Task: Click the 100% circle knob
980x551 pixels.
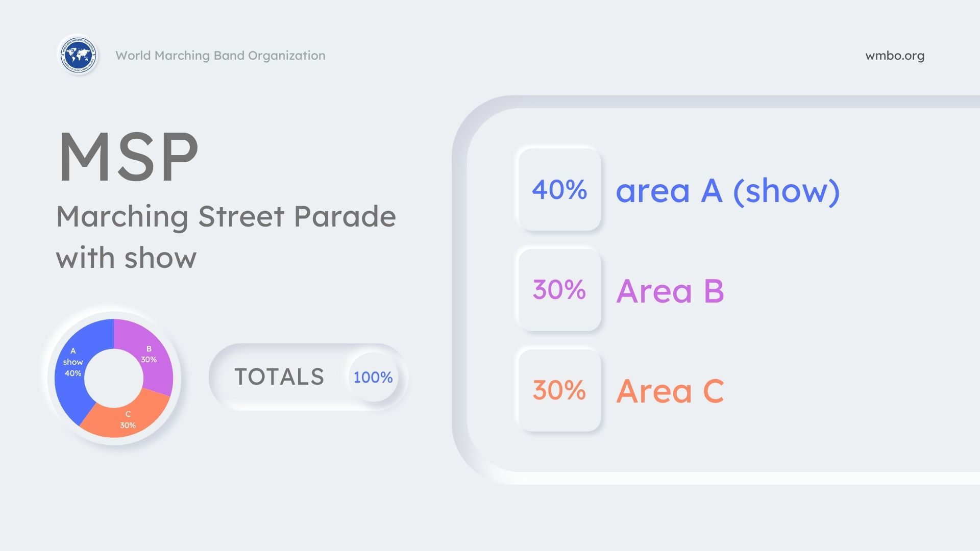Action: (373, 377)
